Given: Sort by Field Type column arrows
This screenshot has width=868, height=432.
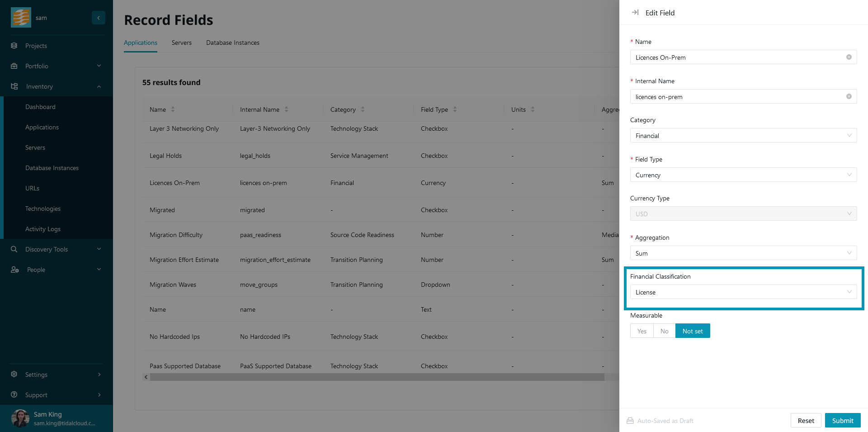Looking at the screenshot, I should coord(455,109).
